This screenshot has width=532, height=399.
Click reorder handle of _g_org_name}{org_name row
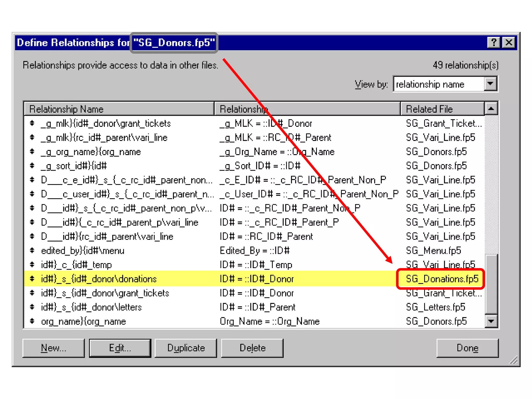[32, 151]
